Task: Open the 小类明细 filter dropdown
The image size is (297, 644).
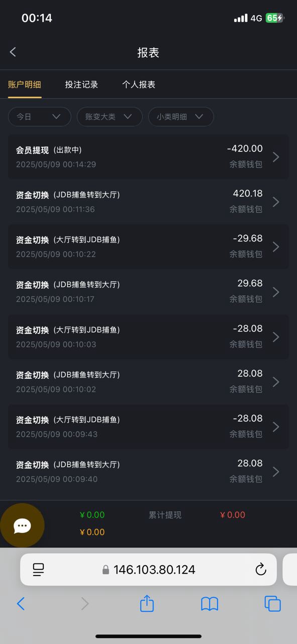Action: tap(181, 117)
